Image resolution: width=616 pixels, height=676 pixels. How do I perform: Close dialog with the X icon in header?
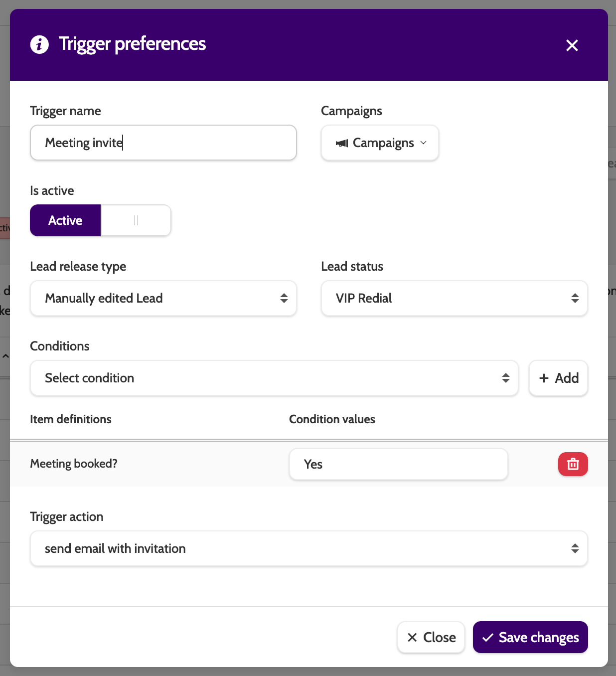tap(572, 45)
